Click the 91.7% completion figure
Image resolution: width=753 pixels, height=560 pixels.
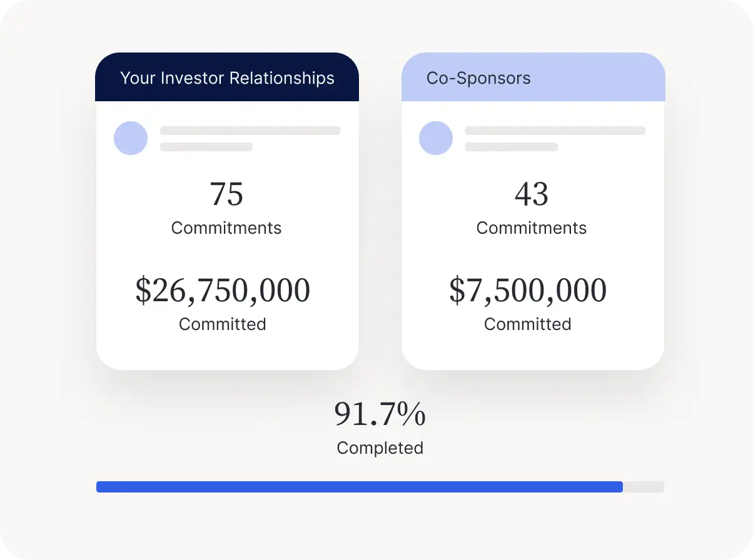tap(380, 414)
